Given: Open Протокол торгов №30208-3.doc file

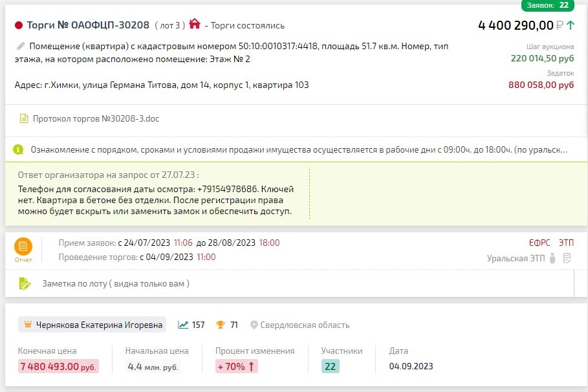Looking at the screenshot, I should 96,118.
